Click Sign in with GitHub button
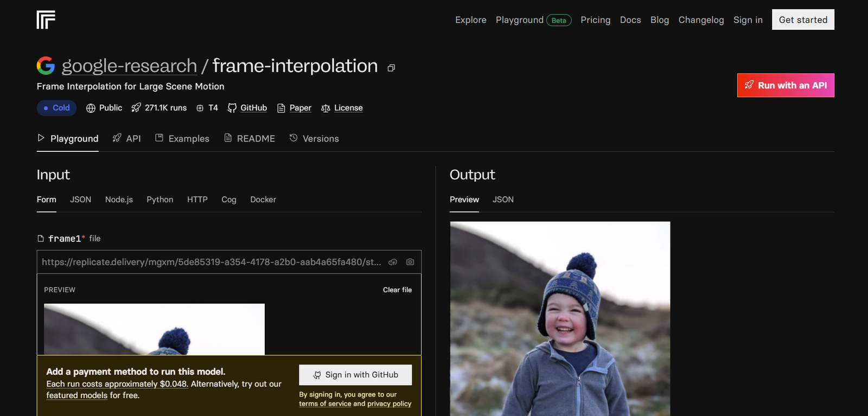This screenshot has width=868, height=416. coord(355,375)
